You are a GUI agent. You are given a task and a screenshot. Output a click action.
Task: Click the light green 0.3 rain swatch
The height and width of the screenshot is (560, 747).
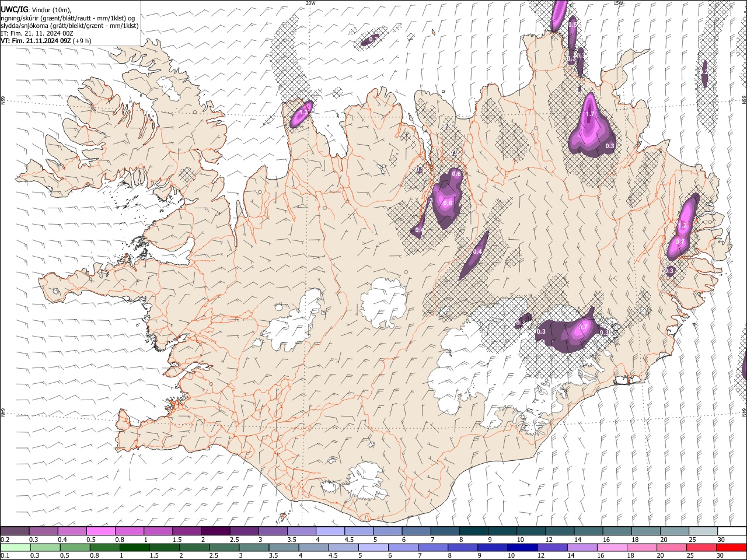46,547
